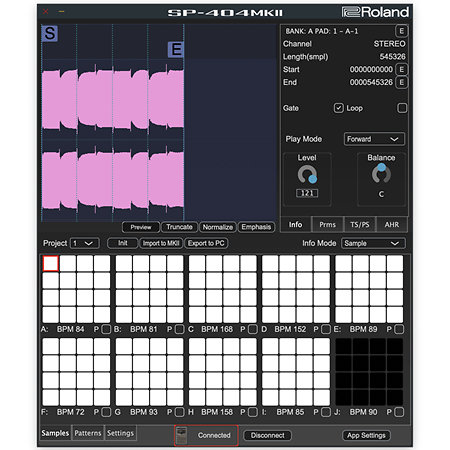Enable the Loop checkbox
Image resolution: width=450 pixels, height=450 pixels.
402,108
